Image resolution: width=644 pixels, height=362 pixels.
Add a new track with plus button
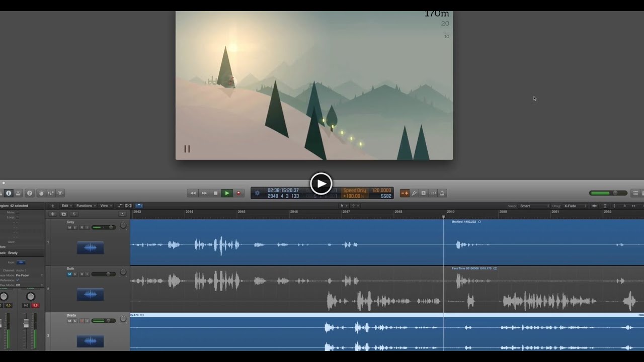pos(52,214)
